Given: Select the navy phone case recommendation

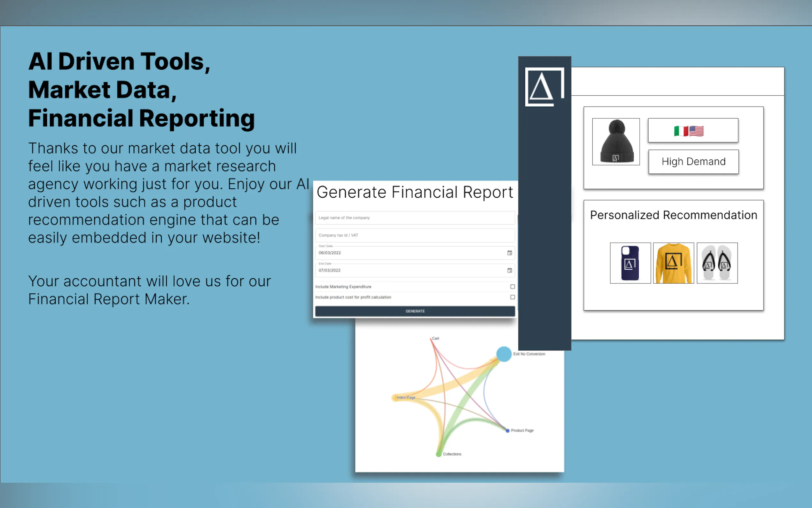Looking at the screenshot, I should pos(630,263).
